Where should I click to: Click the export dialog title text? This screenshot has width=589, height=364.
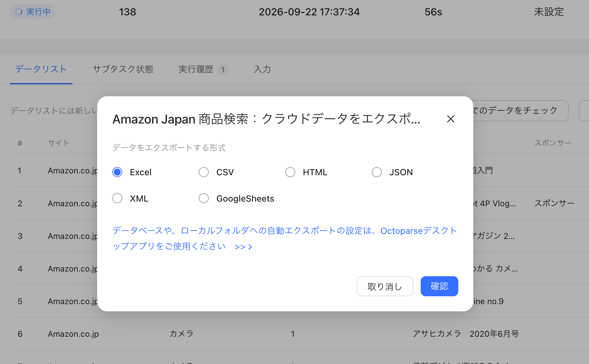click(x=266, y=119)
